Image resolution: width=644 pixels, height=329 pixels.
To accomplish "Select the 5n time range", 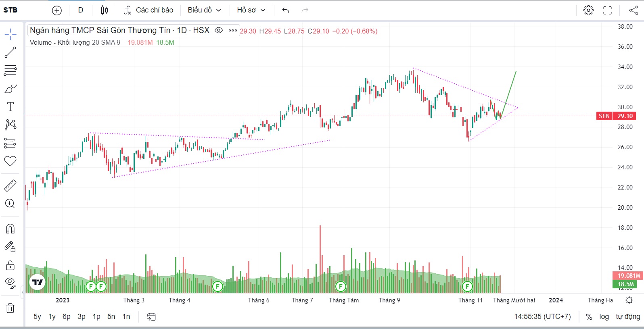I will tap(111, 317).
